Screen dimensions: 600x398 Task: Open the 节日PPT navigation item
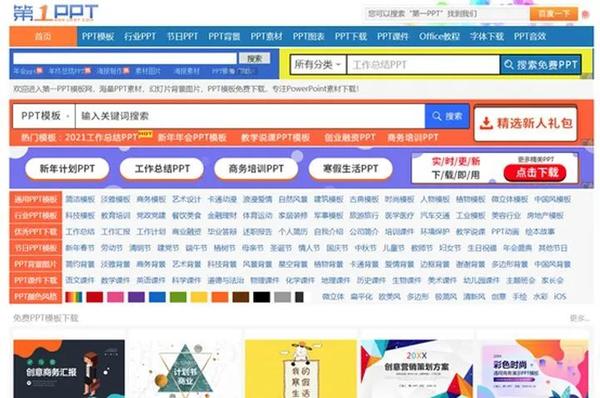[182, 36]
